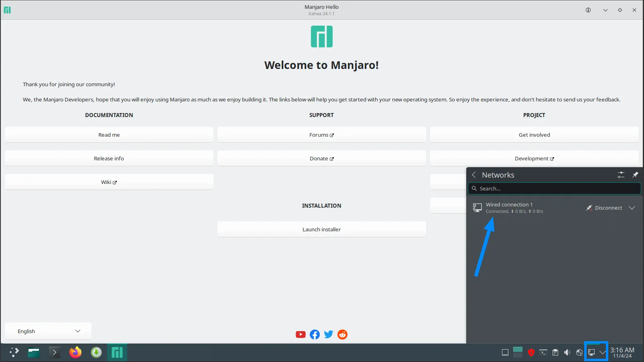The height and width of the screenshot is (362, 644).
Task: Open the audio volume tray icon
Action: pyautogui.click(x=567, y=352)
